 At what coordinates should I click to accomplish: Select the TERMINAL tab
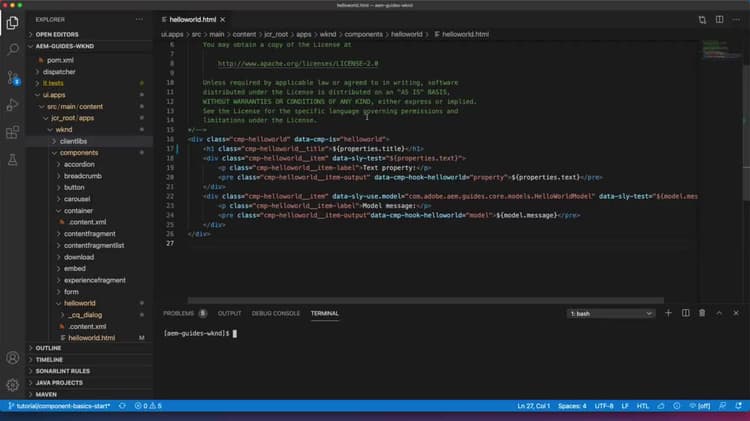pyautogui.click(x=324, y=313)
